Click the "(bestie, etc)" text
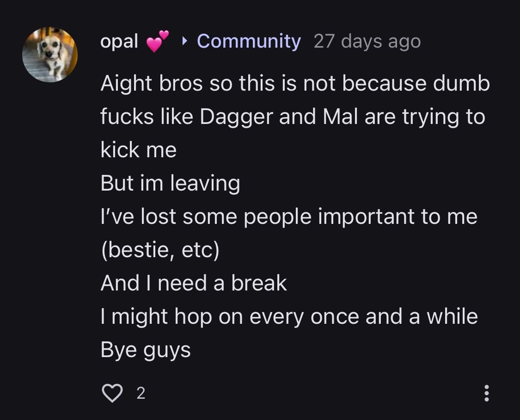Screen dimensions: 520x420 click(160, 250)
